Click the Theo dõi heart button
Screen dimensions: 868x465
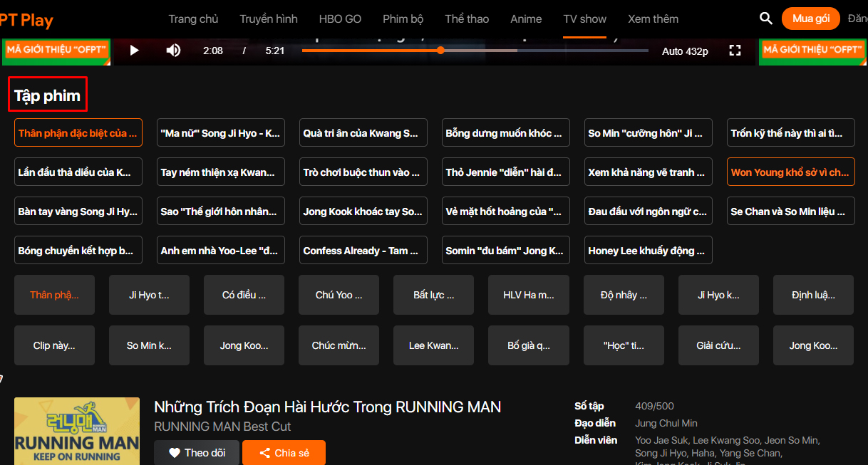pos(197,453)
